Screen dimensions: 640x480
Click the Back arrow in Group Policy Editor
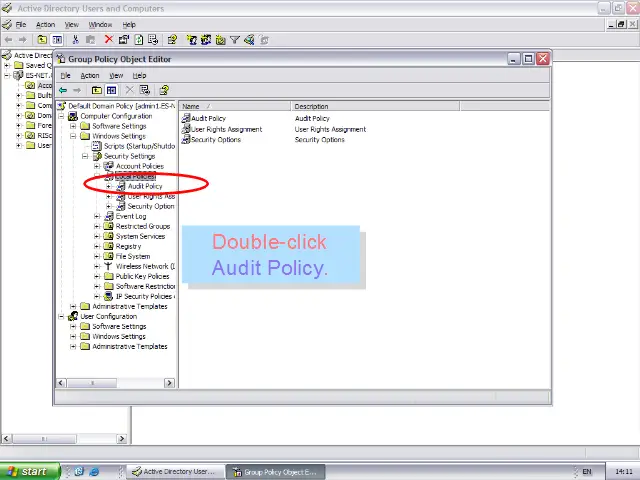point(63,90)
